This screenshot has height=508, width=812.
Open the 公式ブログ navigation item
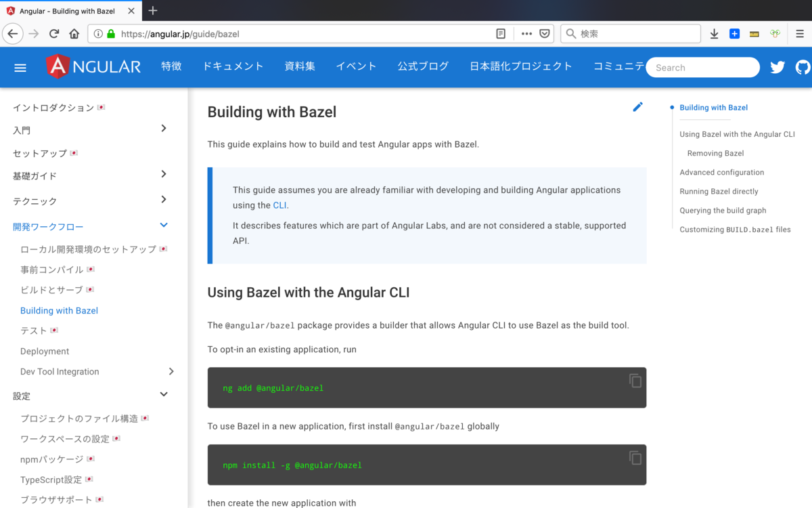[423, 66]
